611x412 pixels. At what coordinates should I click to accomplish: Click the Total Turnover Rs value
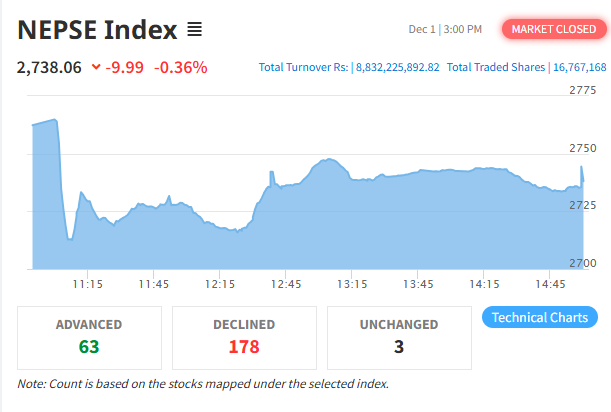tap(397, 67)
